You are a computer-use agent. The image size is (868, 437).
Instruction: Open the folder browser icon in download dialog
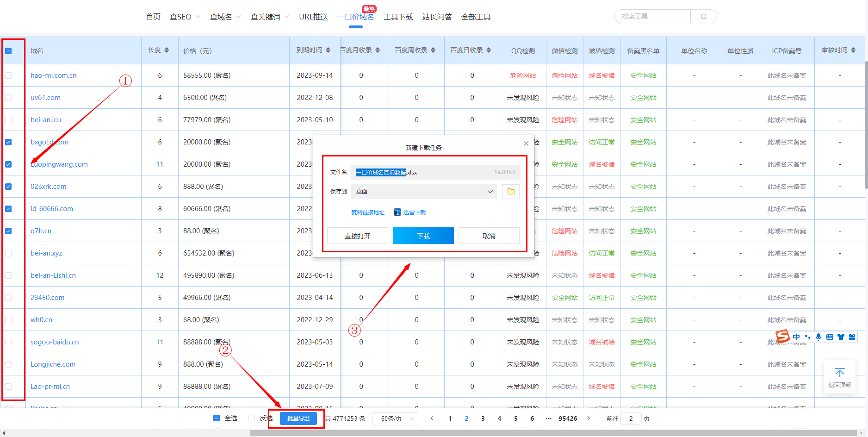(510, 191)
